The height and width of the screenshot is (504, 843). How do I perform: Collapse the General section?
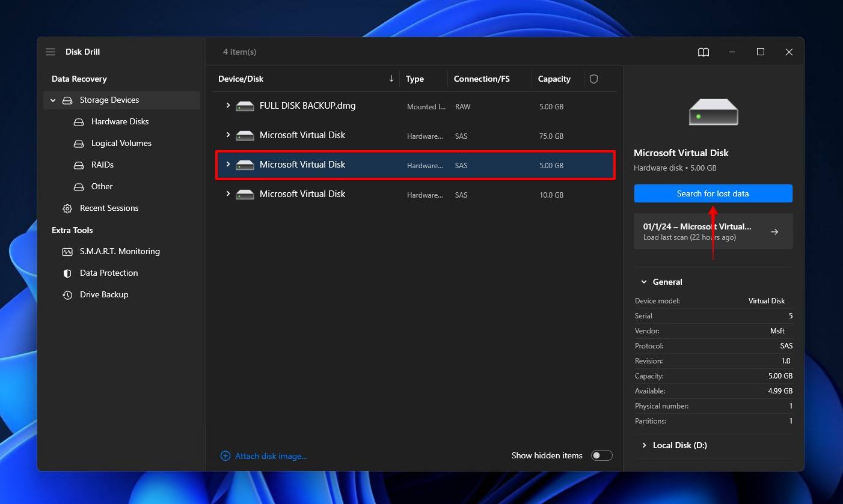coord(644,282)
